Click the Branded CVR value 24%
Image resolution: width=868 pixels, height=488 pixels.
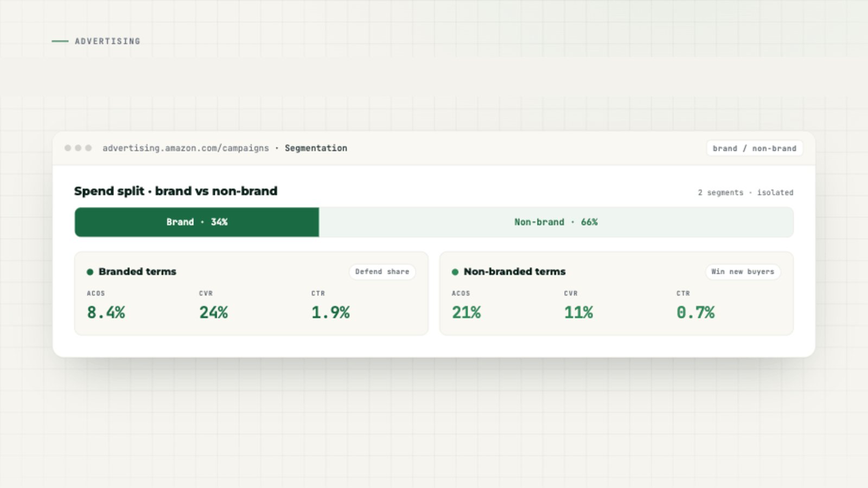(x=213, y=312)
